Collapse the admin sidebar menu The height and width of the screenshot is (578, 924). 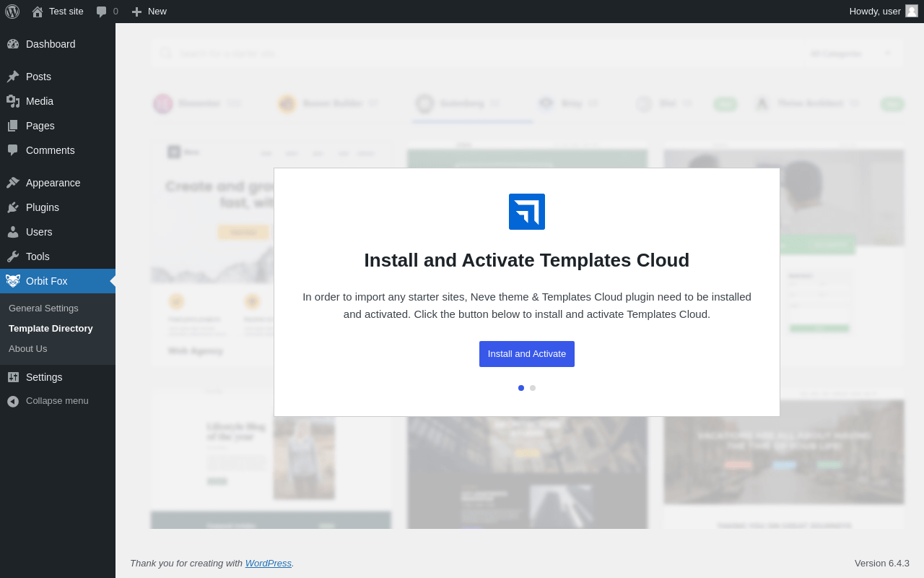coord(58,401)
